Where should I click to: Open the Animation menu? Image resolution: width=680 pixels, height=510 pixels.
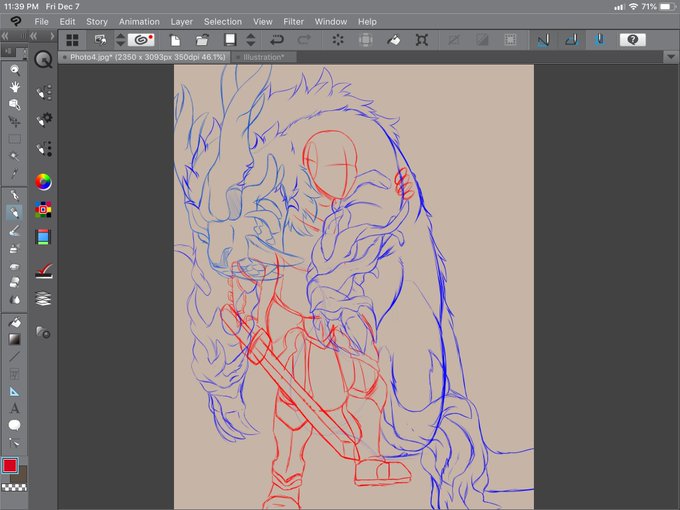[139, 21]
